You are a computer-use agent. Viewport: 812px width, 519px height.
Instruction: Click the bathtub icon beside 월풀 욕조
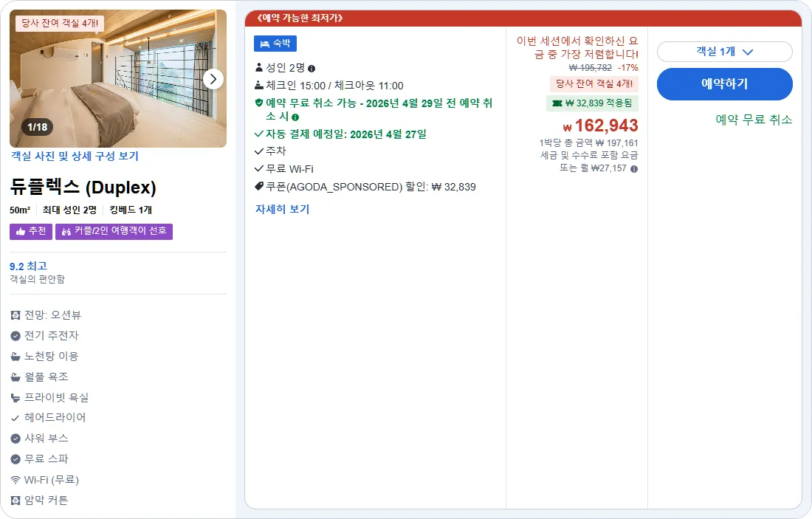click(16, 377)
